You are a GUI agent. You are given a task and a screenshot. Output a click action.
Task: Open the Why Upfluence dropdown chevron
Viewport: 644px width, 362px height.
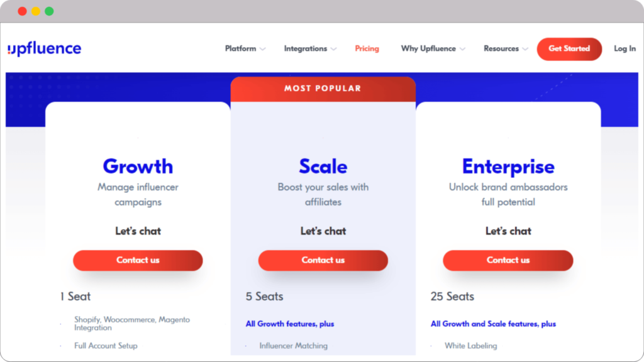pos(462,49)
